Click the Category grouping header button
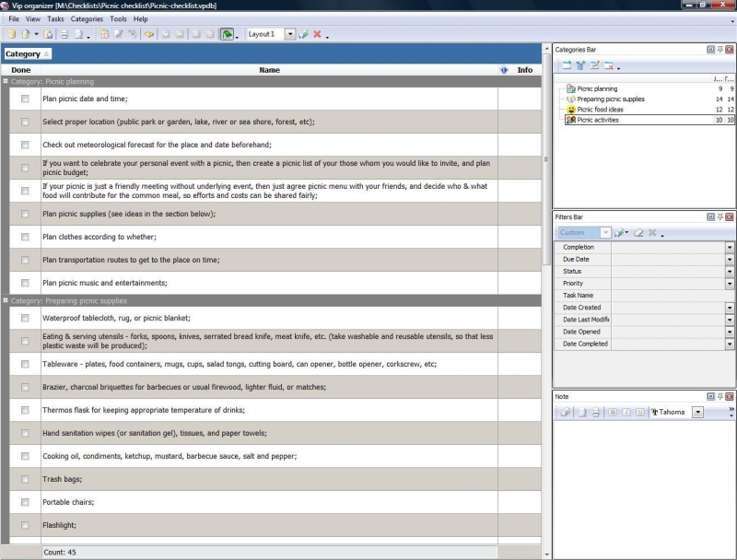This screenshot has width=737, height=560. pyautogui.click(x=27, y=53)
